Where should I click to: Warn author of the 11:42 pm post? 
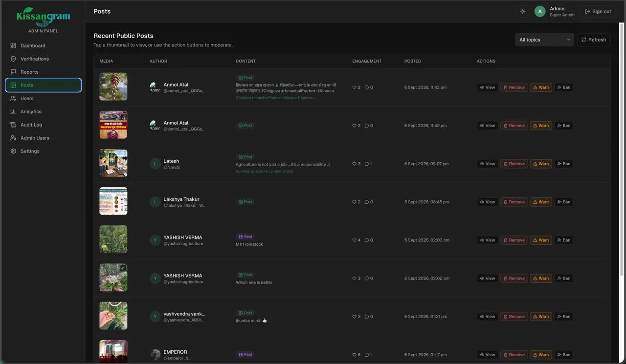541,126
